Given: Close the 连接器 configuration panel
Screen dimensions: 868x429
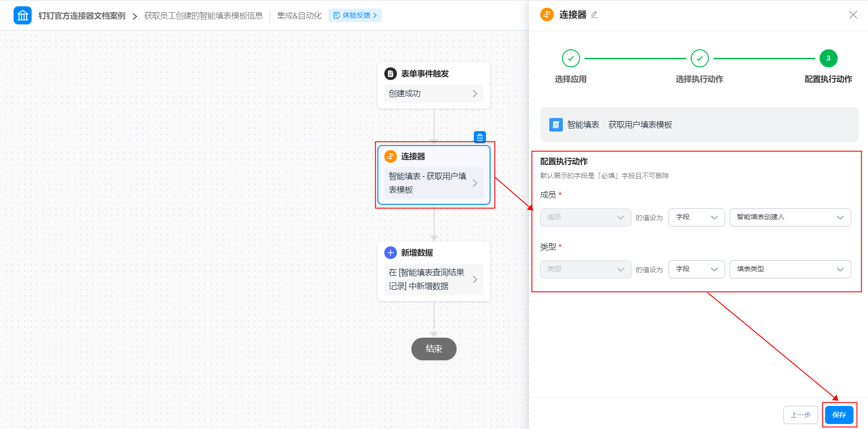Looking at the screenshot, I should (853, 15).
